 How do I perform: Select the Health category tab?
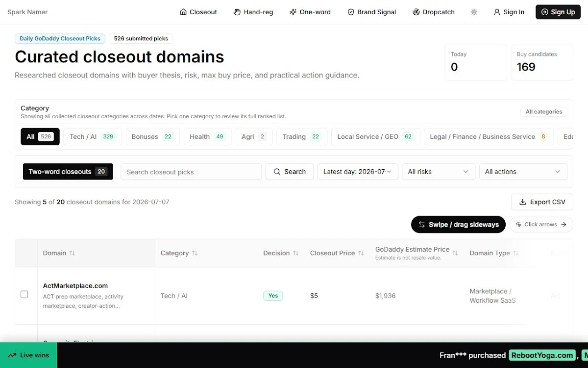coord(208,136)
